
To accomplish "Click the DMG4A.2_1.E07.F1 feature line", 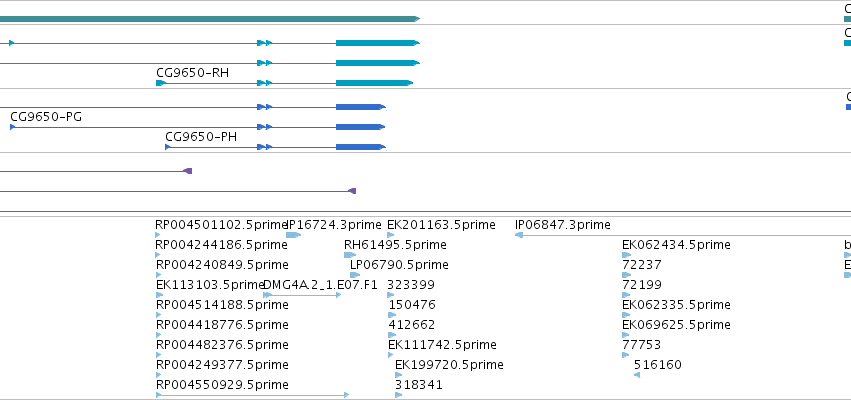I will [302, 295].
